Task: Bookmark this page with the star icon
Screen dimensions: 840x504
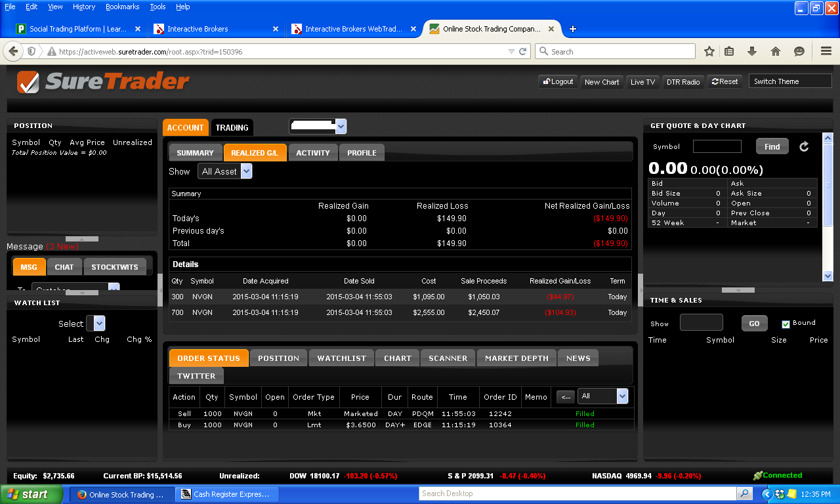Action: pos(709,51)
